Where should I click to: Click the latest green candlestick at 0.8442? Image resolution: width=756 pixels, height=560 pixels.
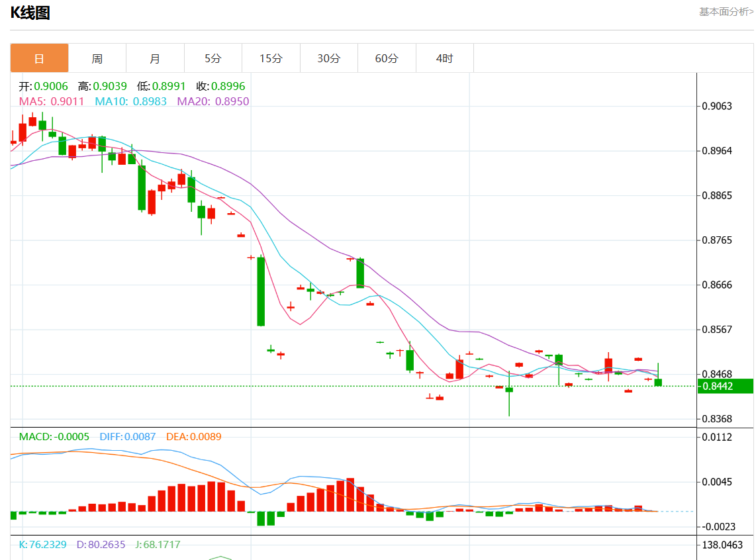[x=658, y=382]
